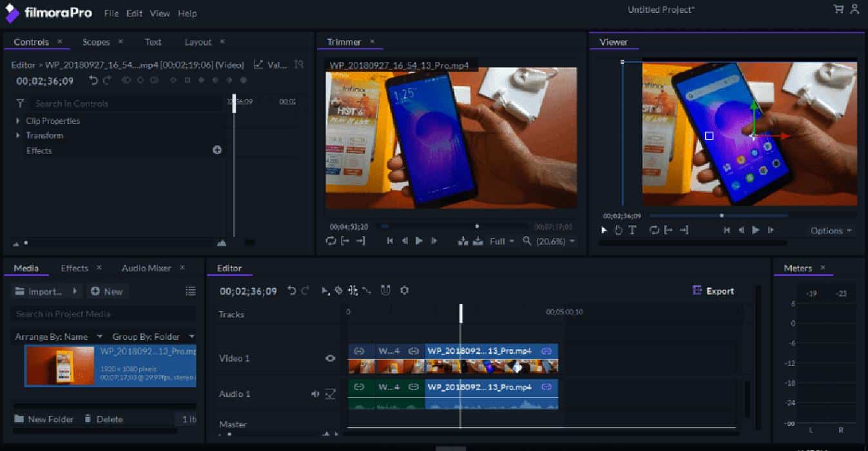Click the Trimmer magnifier zoom icon
Image resolution: width=868 pixels, height=451 pixels.
(x=527, y=241)
